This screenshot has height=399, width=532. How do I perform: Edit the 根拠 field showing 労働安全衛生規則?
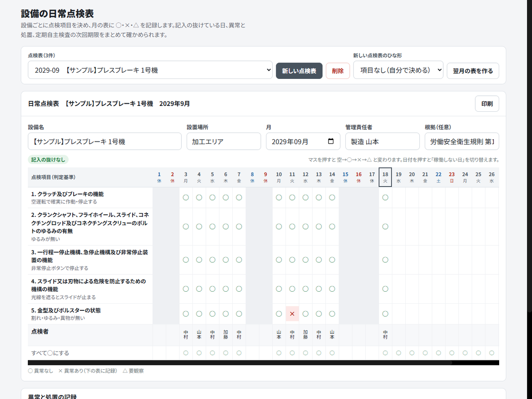[x=462, y=141]
